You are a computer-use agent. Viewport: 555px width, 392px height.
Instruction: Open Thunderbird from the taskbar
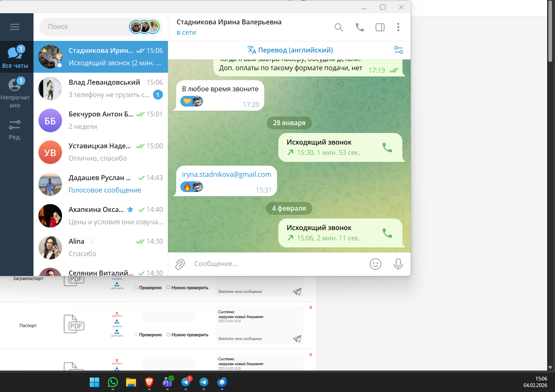pos(222,382)
